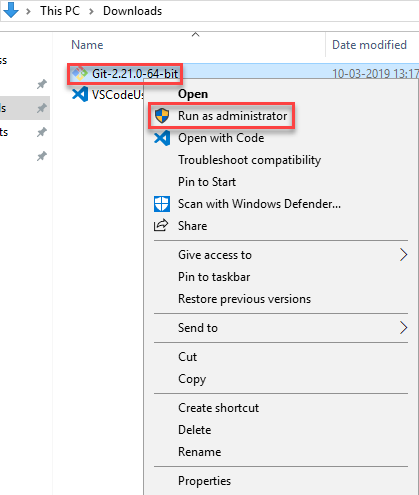419x495 pixels.
Task: Click the Downloads breadcrumb
Action: 132,11
